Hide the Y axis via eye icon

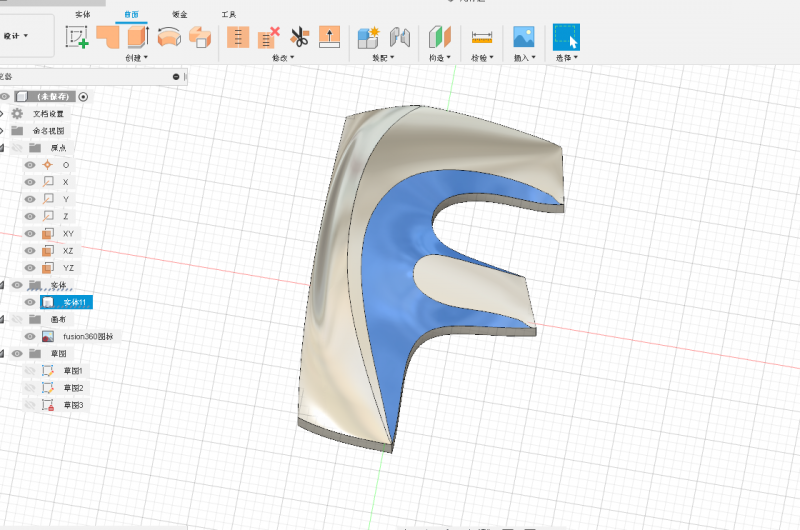click(x=30, y=199)
